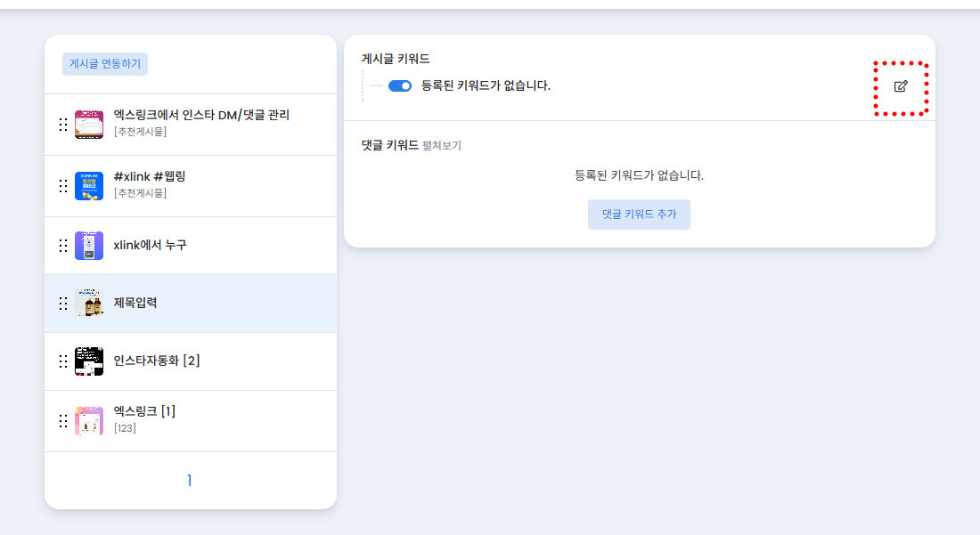Click drag handle beside 인스타자동화 [2]
This screenshot has width=980, height=535.
click(x=63, y=361)
